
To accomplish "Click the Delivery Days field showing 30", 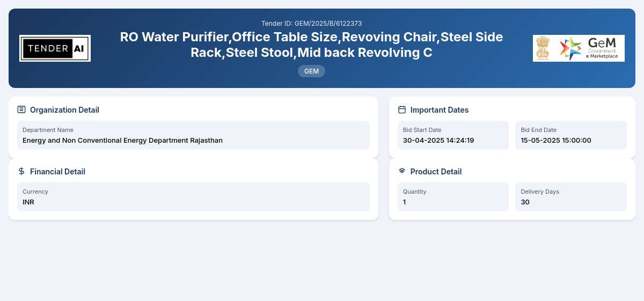I will point(571,197).
